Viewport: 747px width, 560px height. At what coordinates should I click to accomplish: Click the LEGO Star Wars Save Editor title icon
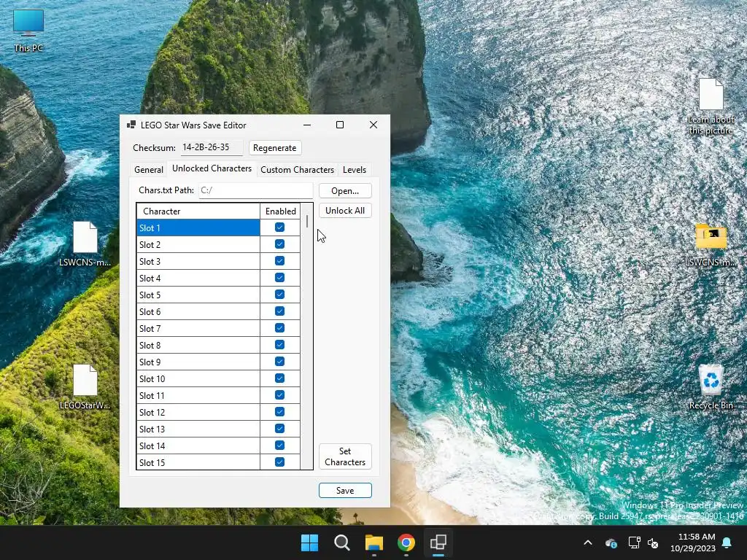[131, 125]
